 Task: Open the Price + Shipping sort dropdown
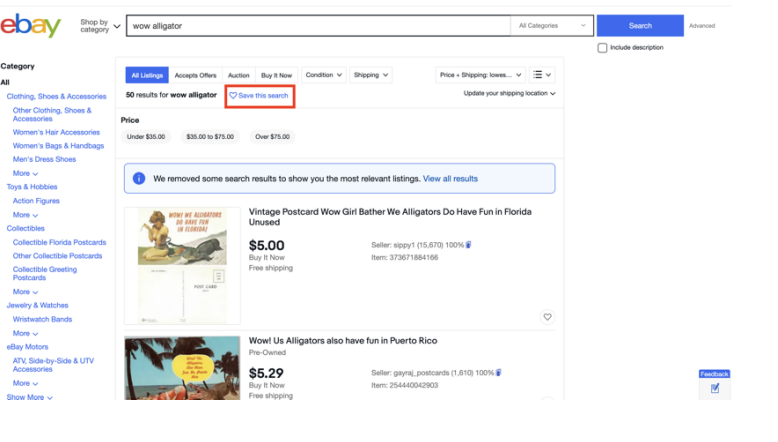(x=480, y=75)
